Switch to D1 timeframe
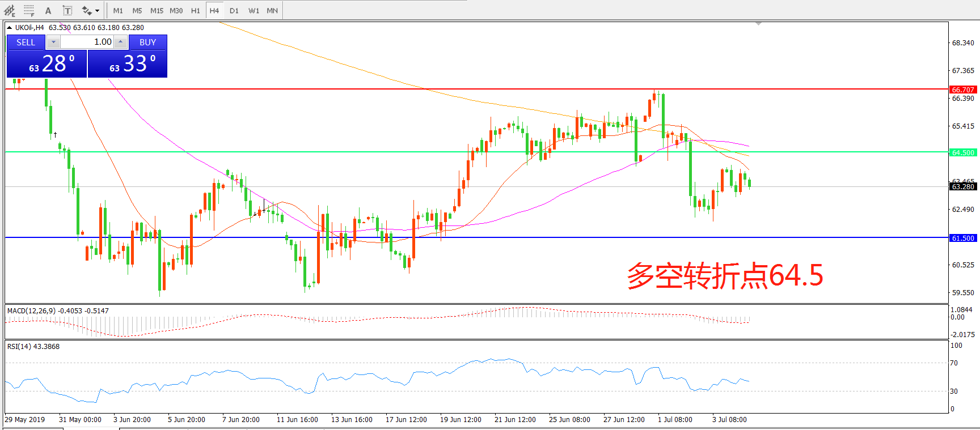The height and width of the screenshot is (430, 980). coord(234,10)
